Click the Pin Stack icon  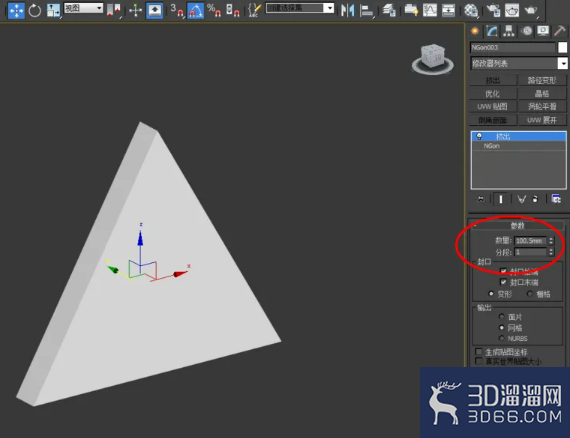[481, 199]
